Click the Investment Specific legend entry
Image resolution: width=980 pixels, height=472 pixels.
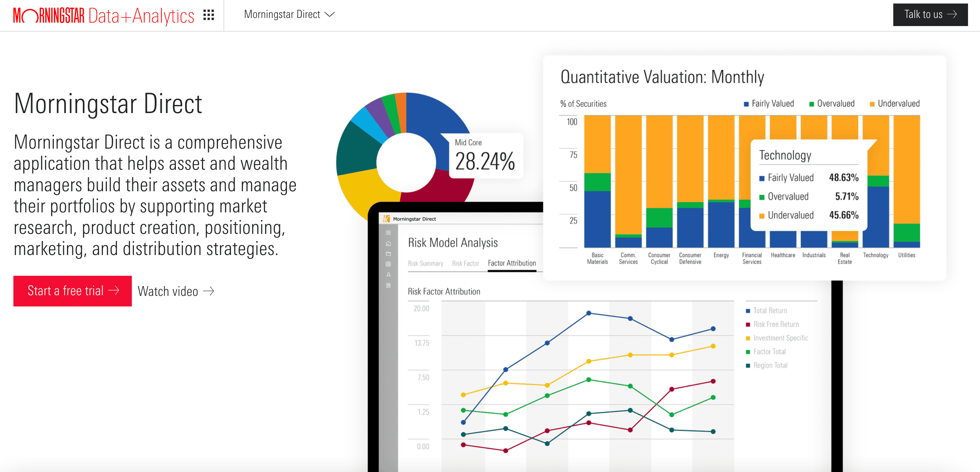point(777,338)
